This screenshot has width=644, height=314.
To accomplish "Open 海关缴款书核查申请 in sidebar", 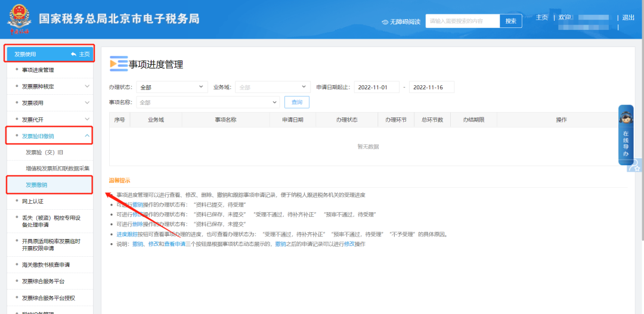I will pyautogui.click(x=45, y=265).
